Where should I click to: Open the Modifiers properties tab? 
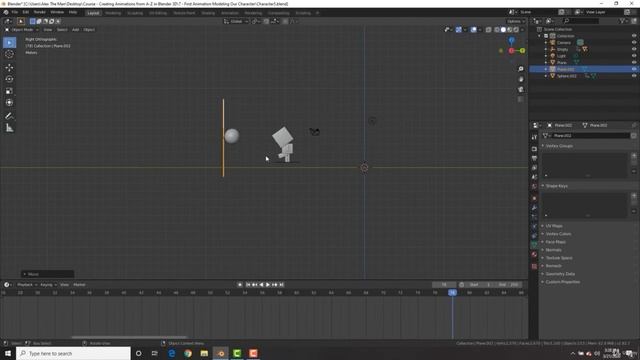pos(534,208)
